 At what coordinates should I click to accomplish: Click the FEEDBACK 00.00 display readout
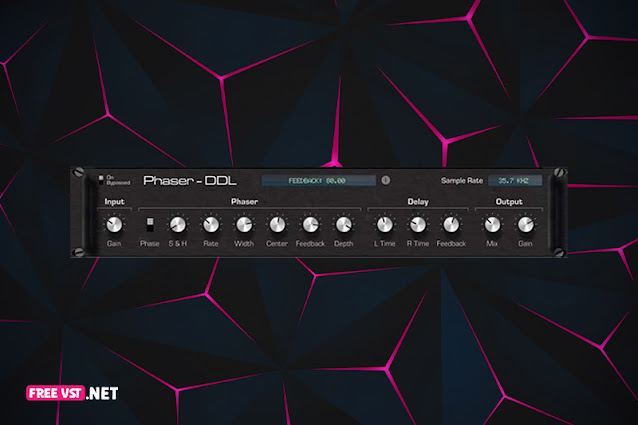318,181
